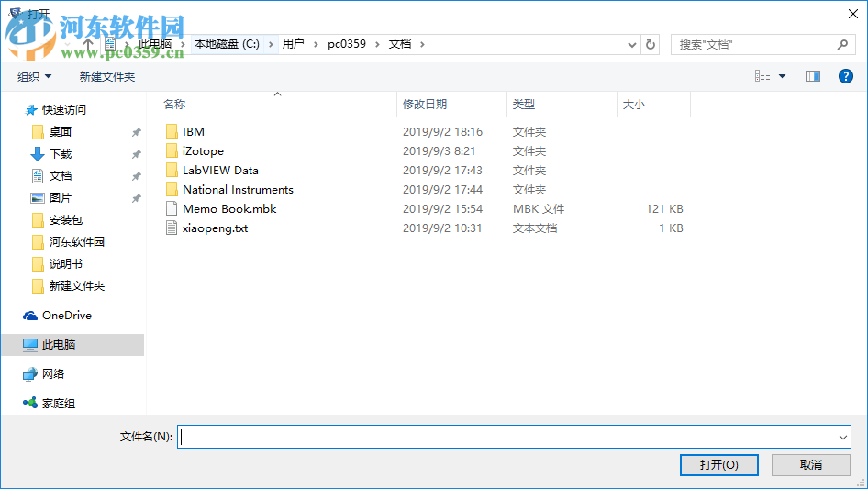Select the IBM folder
The height and width of the screenshot is (489, 868).
pos(194,132)
